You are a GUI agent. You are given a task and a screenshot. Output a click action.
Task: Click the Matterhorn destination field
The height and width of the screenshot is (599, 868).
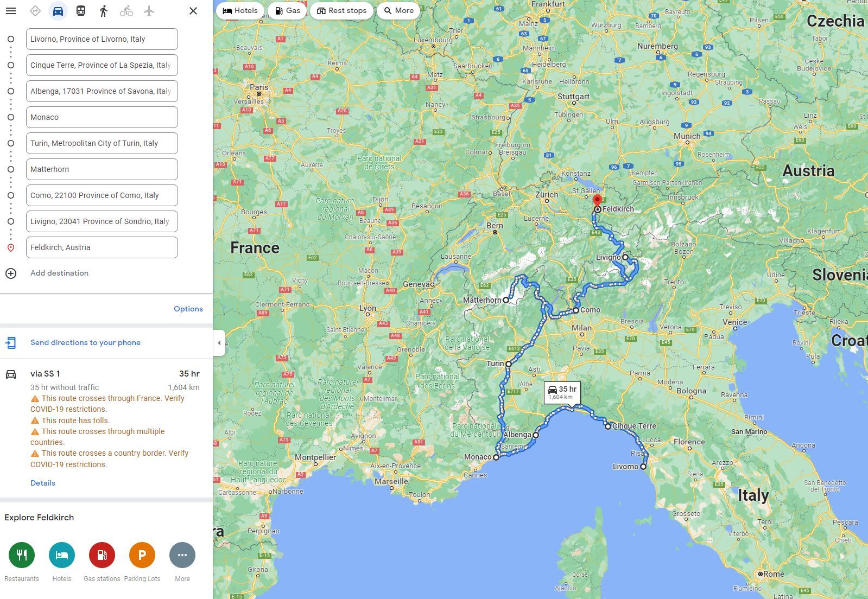coord(102,169)
